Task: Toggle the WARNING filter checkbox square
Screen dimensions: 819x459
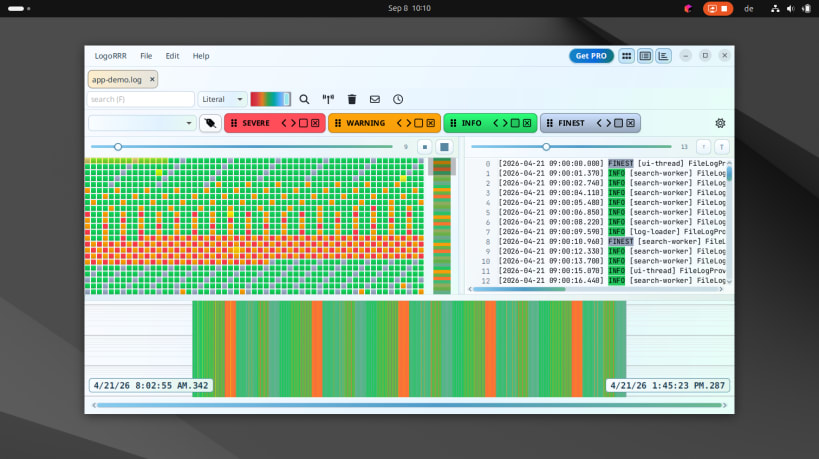Action: [418, 123]
